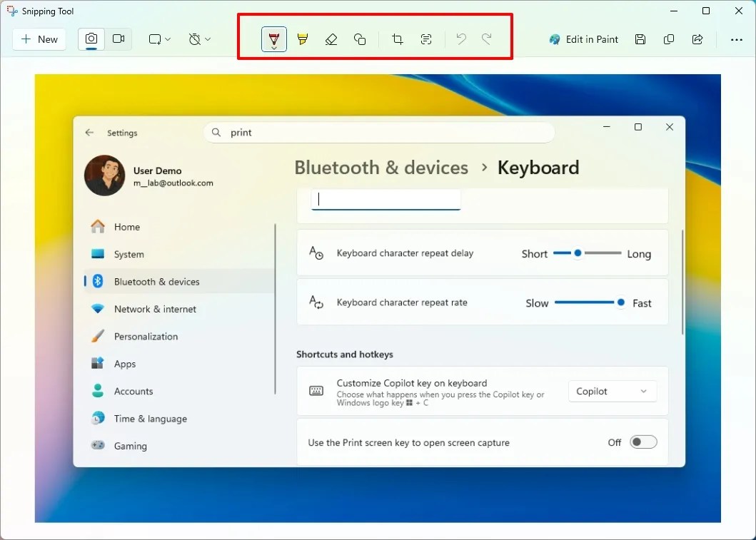
Task: Open Home in Settings sidebar
Action: 179,227
